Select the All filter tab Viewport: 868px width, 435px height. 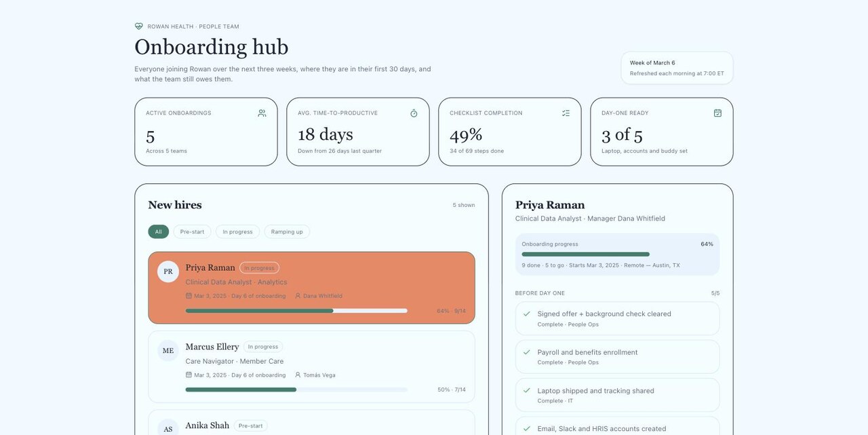point(158,231)
